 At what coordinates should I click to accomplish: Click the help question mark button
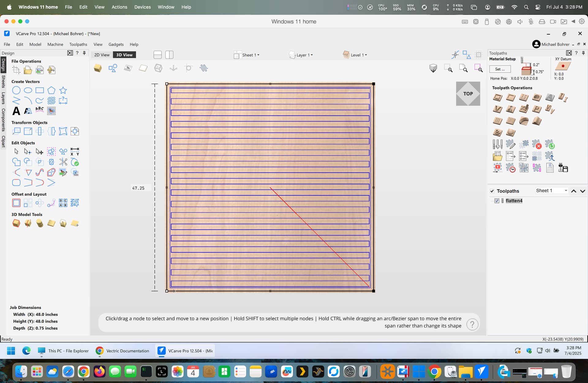[472, 324]
